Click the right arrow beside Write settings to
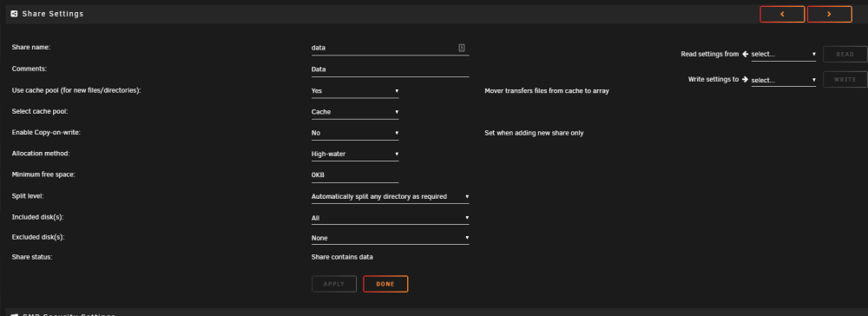868x316 pixels. [745, 80]
